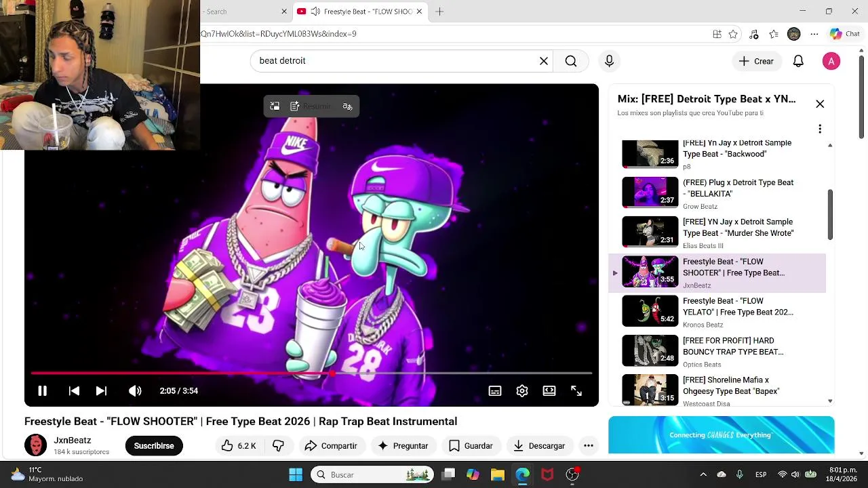Add this page to favorites star
868x488 pixels.
click(x=733, y=34)
